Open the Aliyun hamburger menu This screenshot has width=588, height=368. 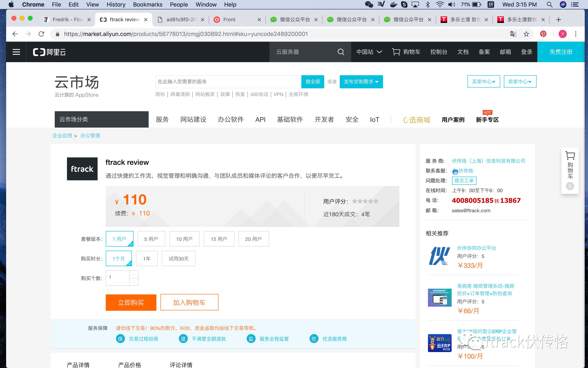click(x=16, y=52)
